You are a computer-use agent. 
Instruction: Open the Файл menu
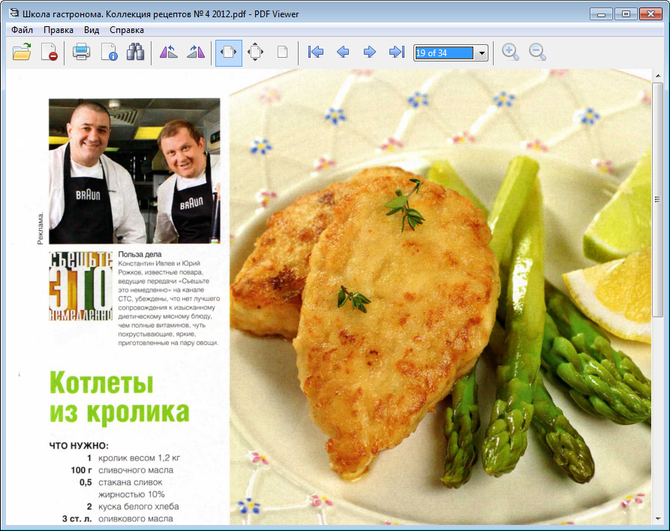point(22,30)
